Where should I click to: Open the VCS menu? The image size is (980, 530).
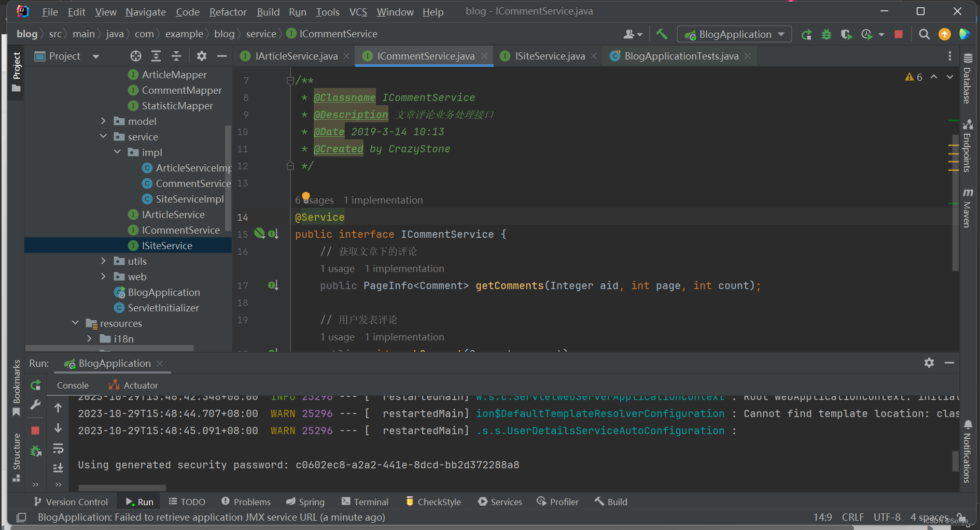coord(358,11)
